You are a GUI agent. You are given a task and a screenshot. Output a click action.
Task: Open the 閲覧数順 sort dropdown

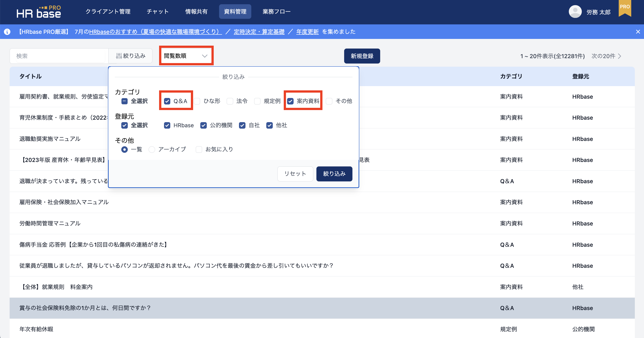tap(186, 56)
